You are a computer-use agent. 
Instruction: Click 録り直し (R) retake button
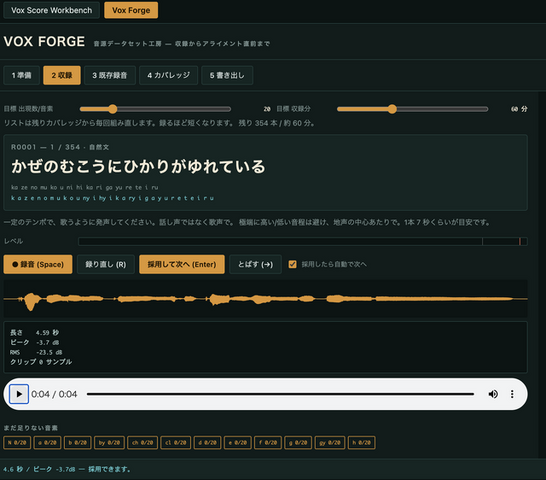106,264
